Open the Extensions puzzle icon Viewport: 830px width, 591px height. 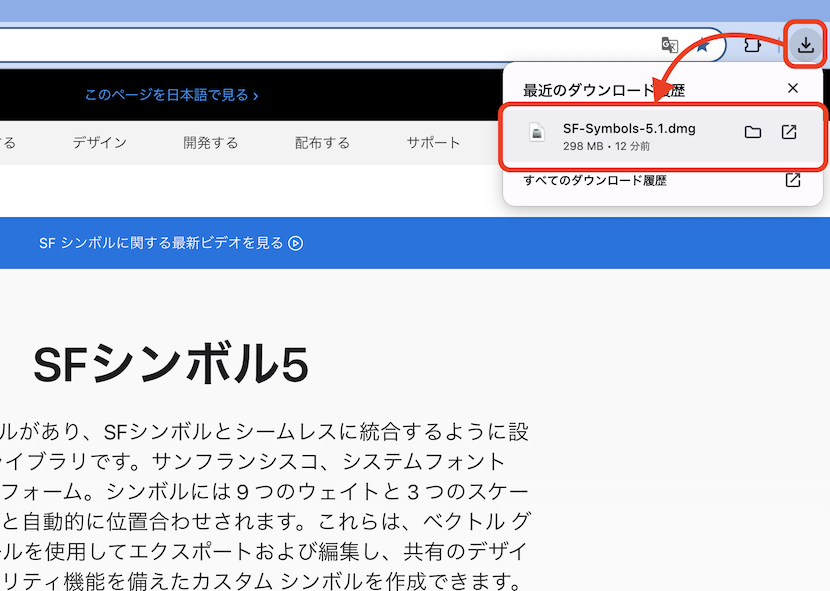(752, 45)
